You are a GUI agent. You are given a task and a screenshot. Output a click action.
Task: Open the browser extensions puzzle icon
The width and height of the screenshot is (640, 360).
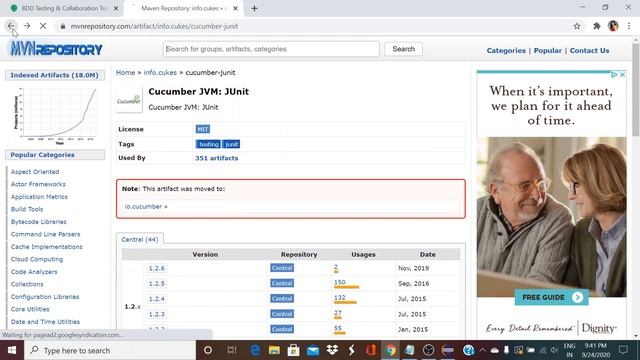597,26
